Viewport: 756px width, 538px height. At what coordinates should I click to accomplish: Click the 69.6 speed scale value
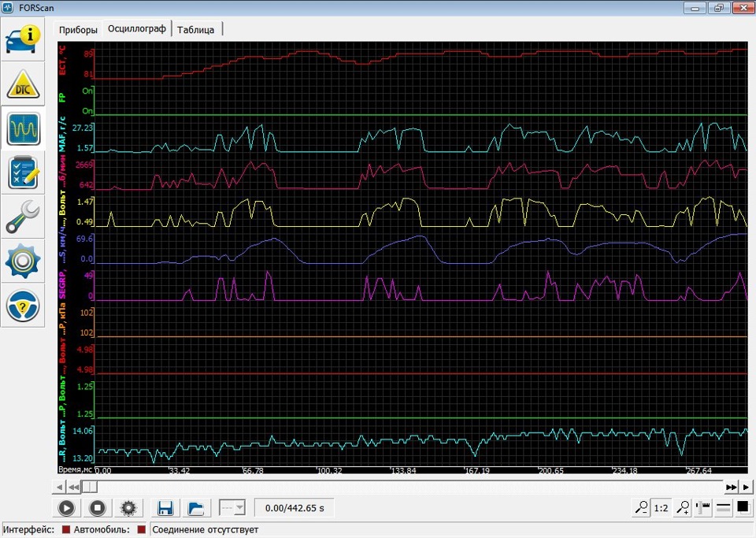pos(84,239)
